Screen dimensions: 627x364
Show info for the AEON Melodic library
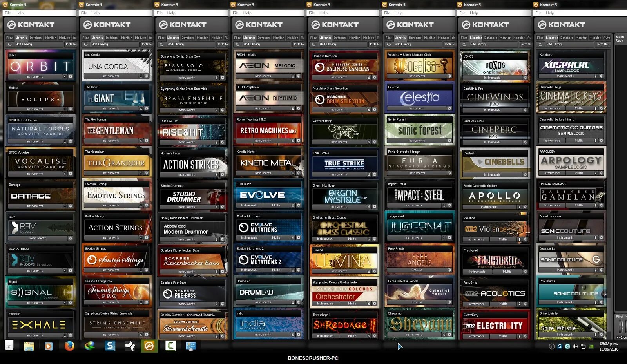pyautogui.click(x=293, y=76)
